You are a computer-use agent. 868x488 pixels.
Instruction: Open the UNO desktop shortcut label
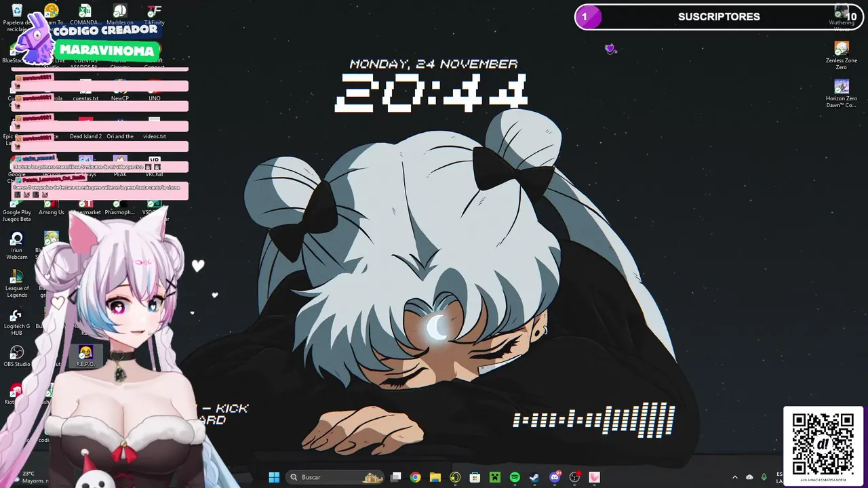pos(155,98)
